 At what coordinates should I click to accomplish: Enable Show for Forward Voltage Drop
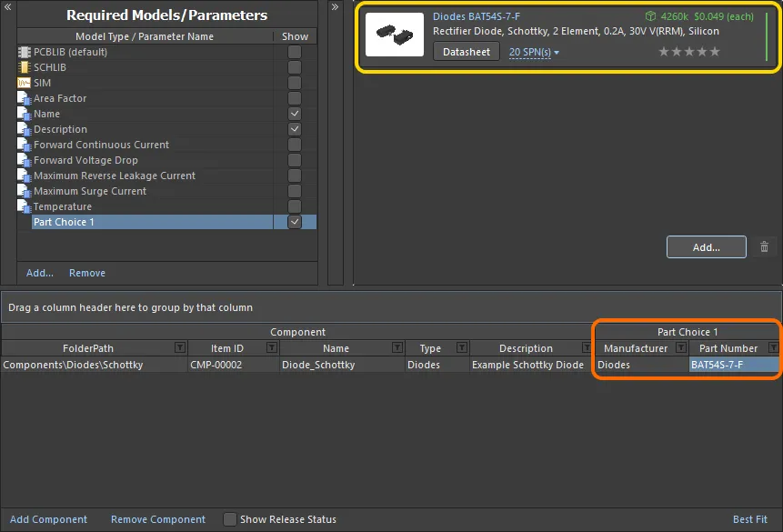(295, 160)
